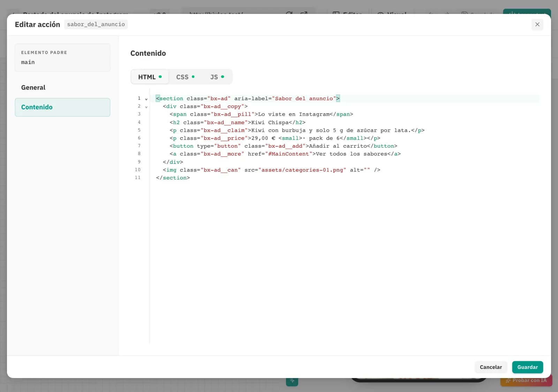Close the Editar acción dialog
This screenshot has width=558, height=392.
pyautogui.click(x=537, y=24)
